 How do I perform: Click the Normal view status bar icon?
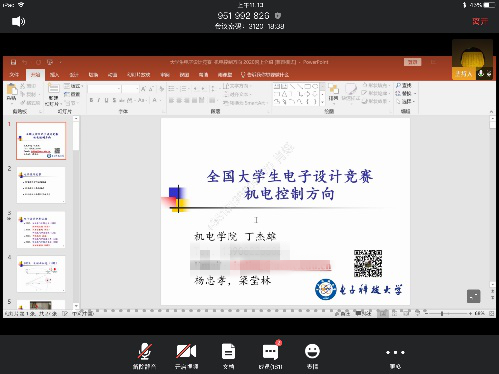[x=382, y=313]
